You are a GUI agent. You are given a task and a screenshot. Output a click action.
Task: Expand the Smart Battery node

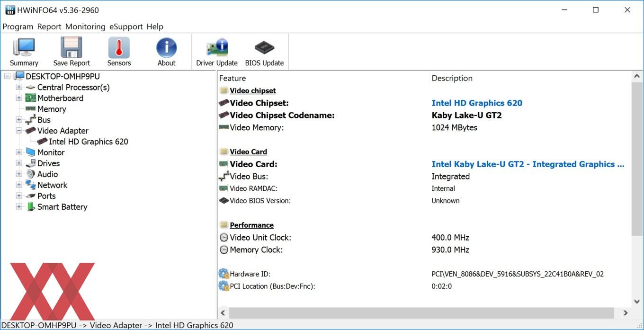pyautogui.click(x=19, y=207)
